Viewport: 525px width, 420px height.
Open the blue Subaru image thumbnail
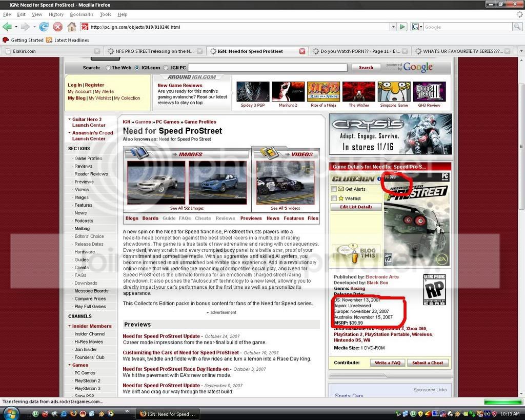pyautogui.click(x=217, y=183)
